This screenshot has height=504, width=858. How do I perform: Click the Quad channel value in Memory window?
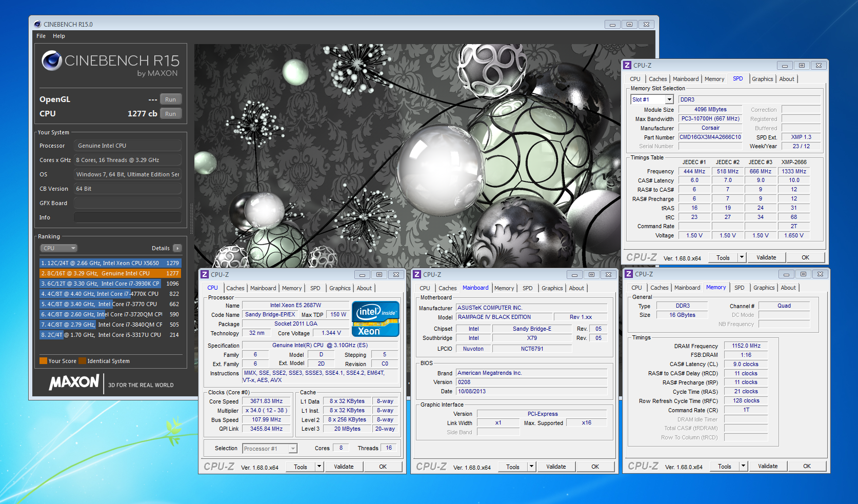[x=784, y=306]
